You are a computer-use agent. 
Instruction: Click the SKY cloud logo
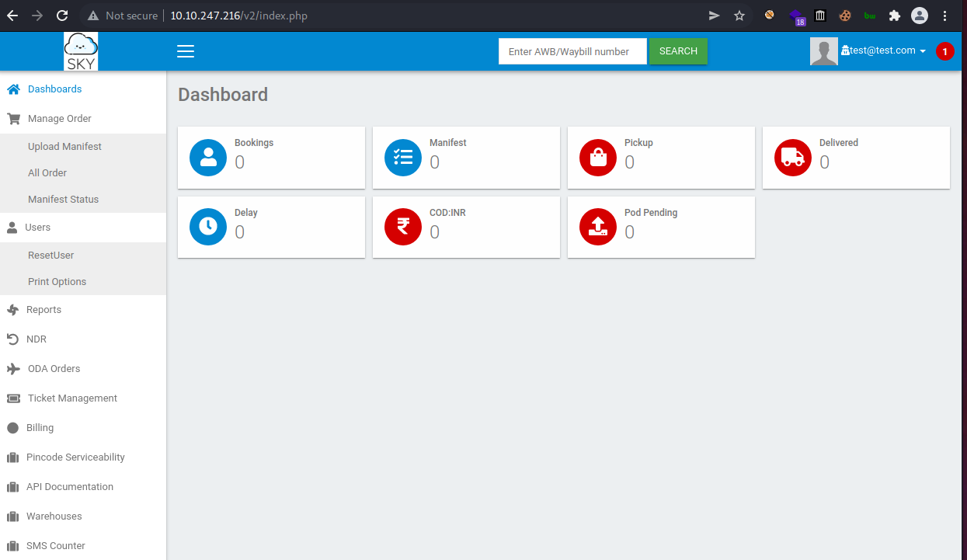(81, 51)
